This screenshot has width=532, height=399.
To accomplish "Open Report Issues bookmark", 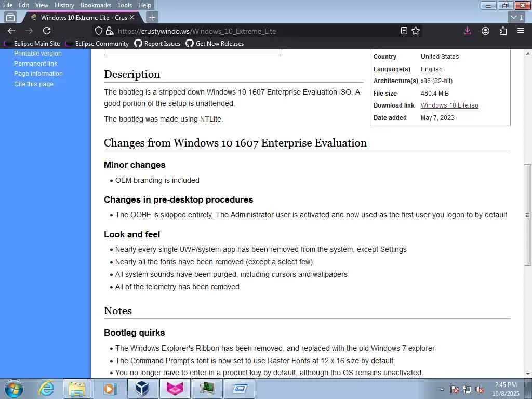I will tap(157, 44).
